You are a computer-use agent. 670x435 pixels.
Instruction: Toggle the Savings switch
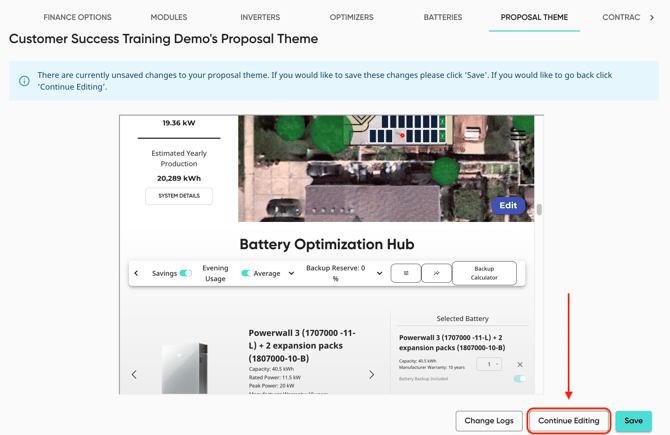pyautogui.click(x=186, y=273)
